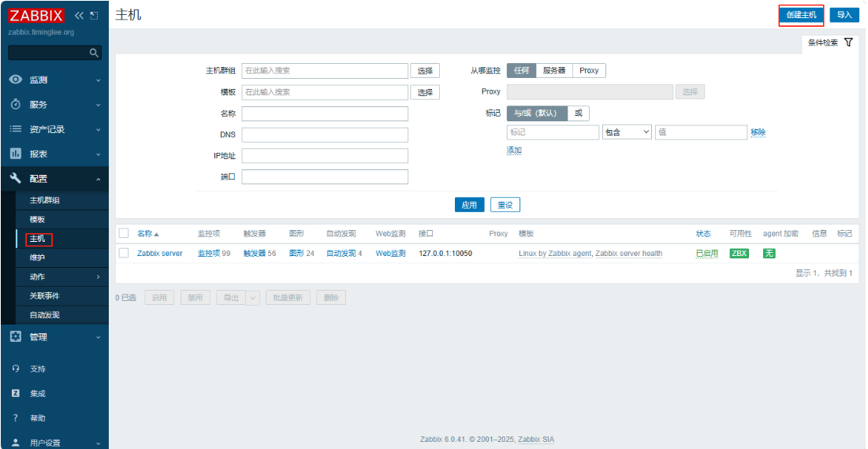Screen dimensions: 868x449
Task: Click the Inventory list icon
Action: pos(16,129)
